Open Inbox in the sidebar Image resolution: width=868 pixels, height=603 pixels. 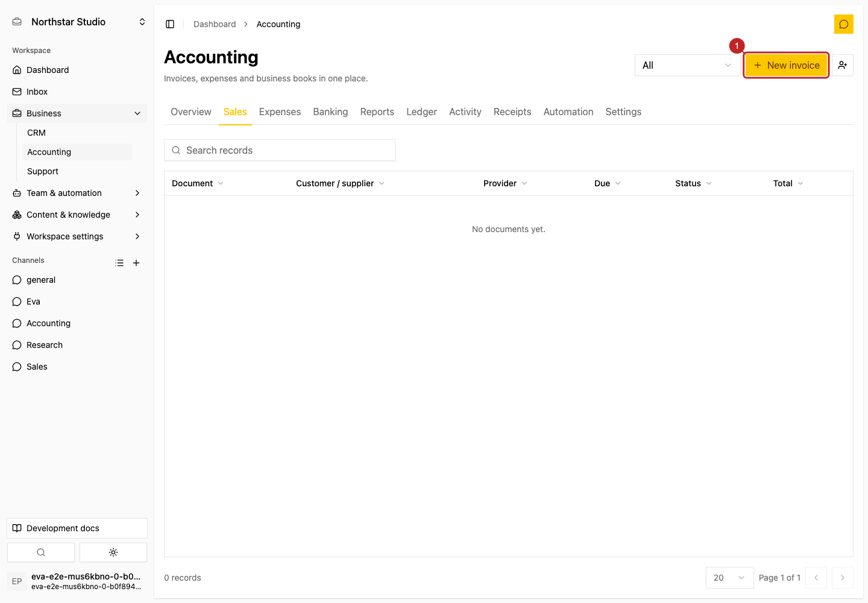tap(77, 92)
